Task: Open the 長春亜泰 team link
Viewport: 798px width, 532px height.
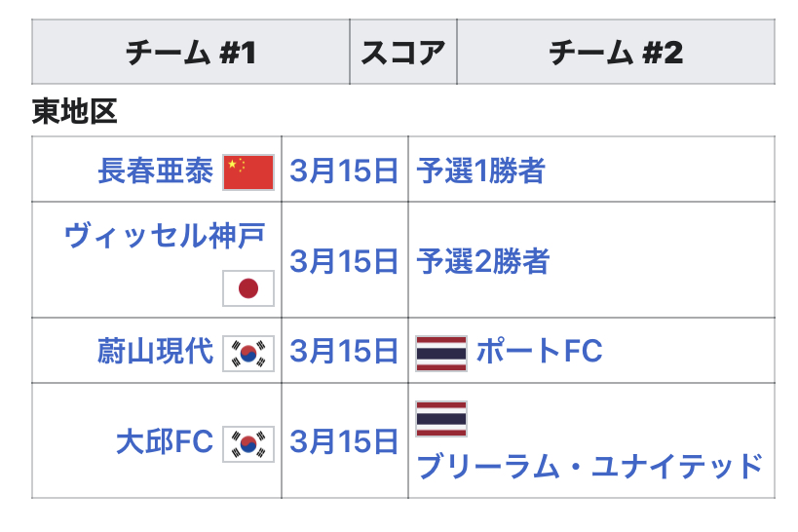Action: click(x=155, y=171)
